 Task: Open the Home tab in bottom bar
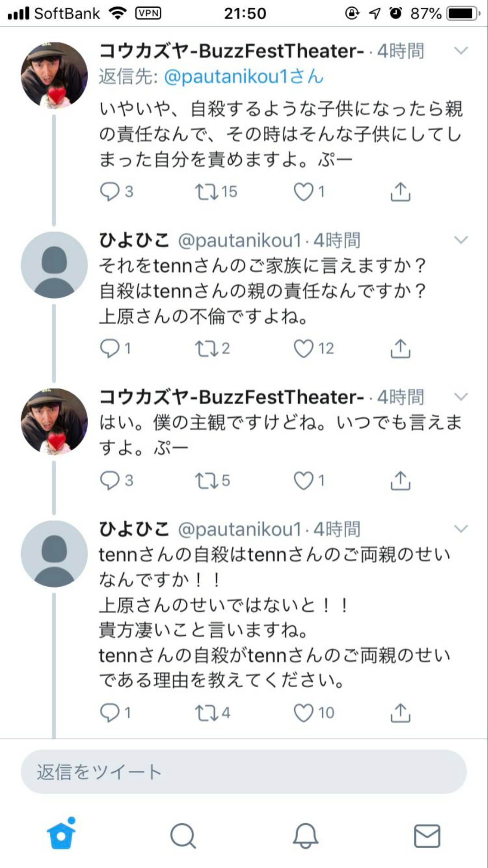pyautogui.click(x=61, y=834)
